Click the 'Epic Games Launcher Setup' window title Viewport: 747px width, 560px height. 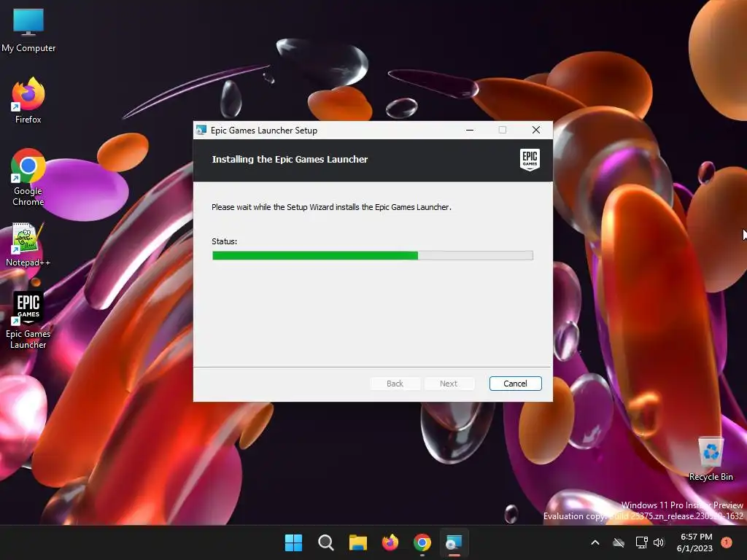click(x=264, y=131)
